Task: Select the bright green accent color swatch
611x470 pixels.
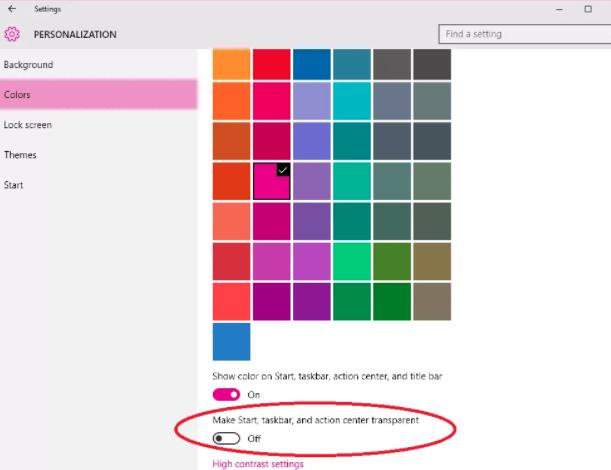Action: [351, 261]
